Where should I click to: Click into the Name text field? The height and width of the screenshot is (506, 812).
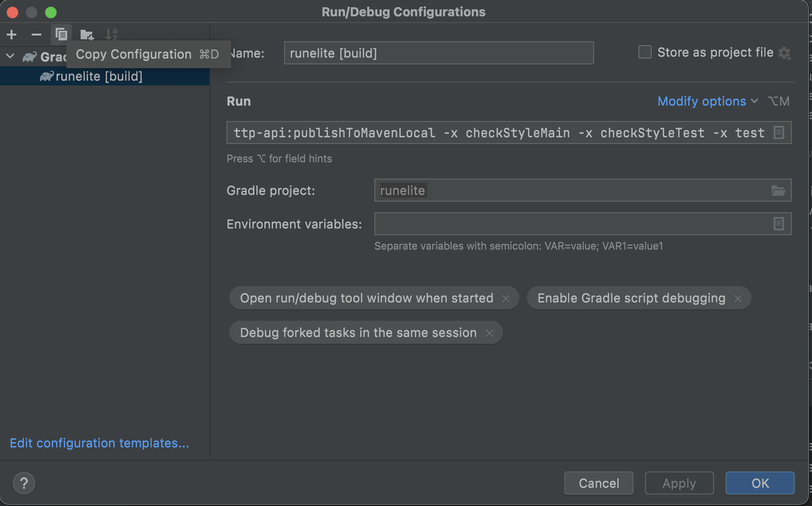pyautogui.click(x=438, y=53)
